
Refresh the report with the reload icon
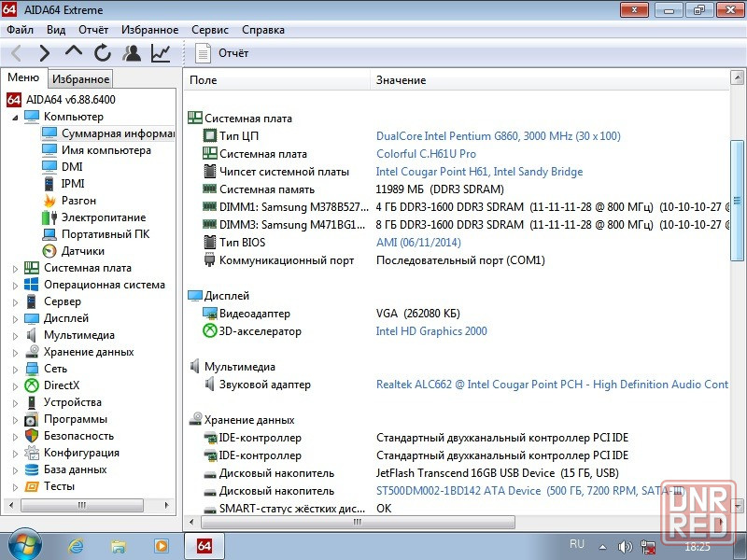pyautogui.click(x=103, y=53)
